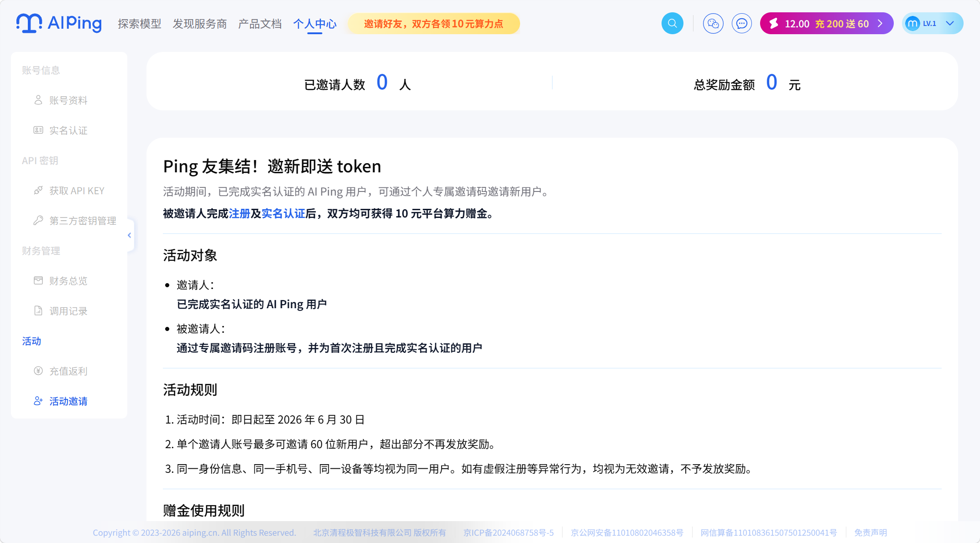Open 账号资料 sidebar item
Screen dimensions: 980x543
point(68,100)
